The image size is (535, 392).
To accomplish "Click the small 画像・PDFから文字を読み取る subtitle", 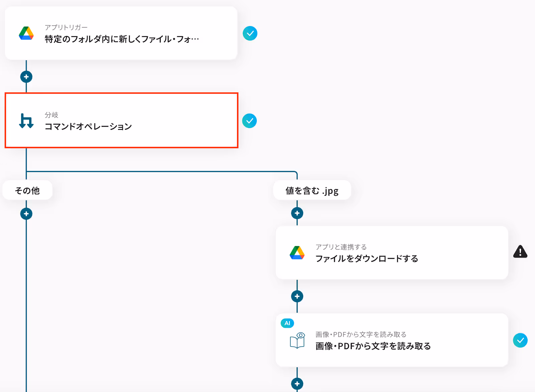I will coord(361,334).
